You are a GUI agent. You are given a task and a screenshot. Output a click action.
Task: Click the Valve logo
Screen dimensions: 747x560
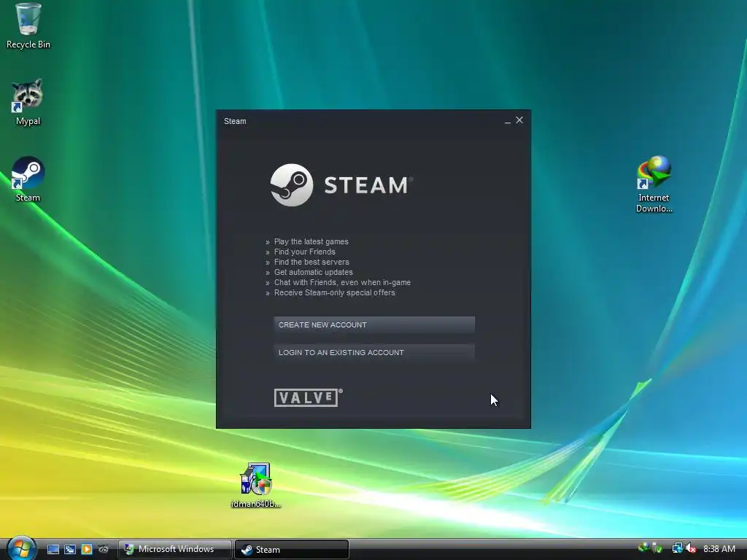tap(309, 397)
